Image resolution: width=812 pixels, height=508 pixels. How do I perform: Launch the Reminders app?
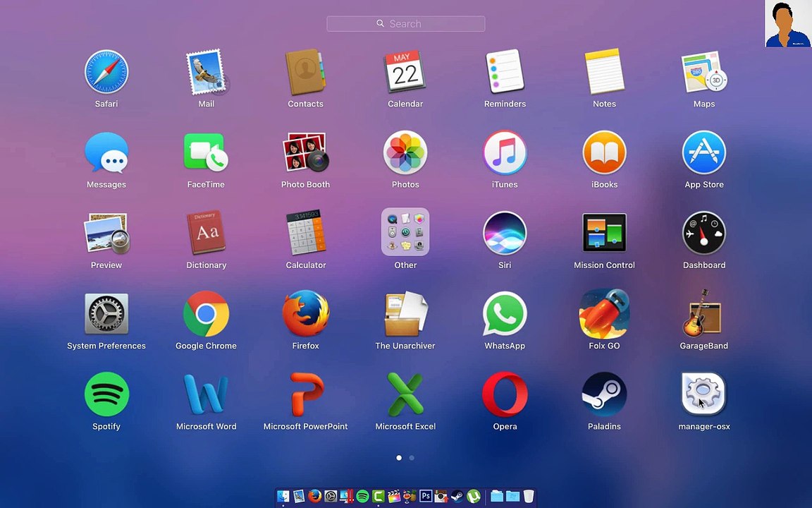click(x=505, y=72)
